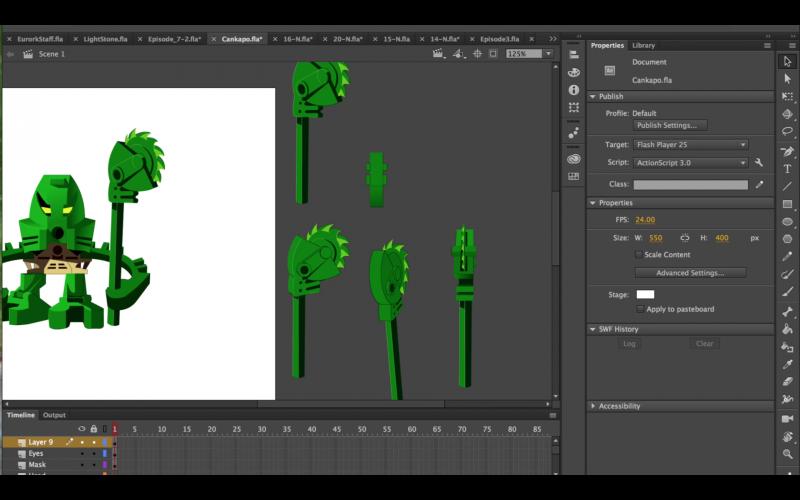The height and width of the screenshot is (500, 800).
Task: Toggle lock all layers padlock icon
Action: (93, 429)
